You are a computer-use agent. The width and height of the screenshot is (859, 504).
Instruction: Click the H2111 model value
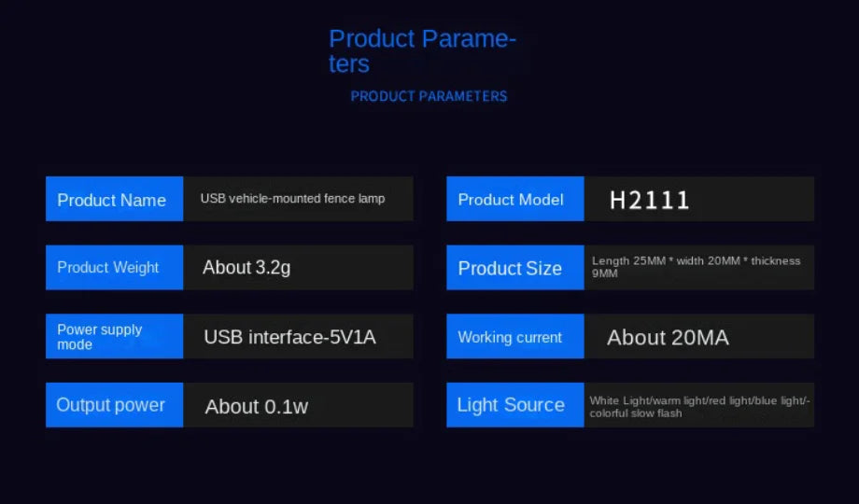[649, 200]
